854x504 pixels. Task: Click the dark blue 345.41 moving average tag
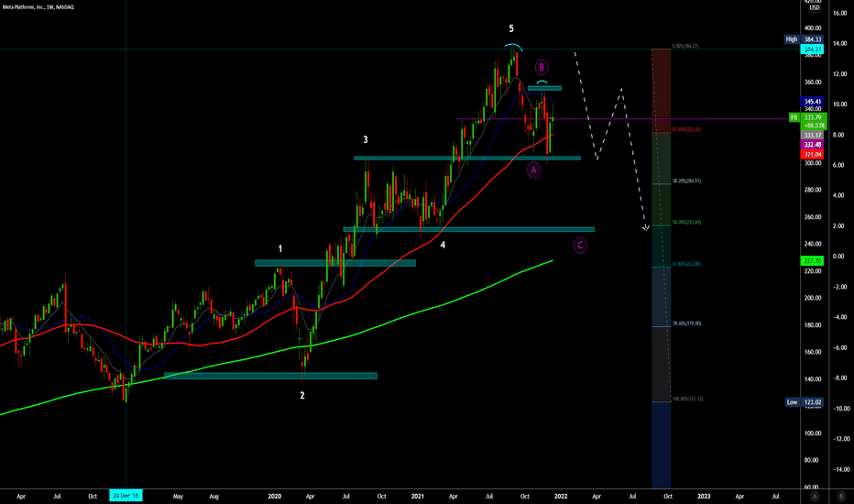[812, 102]
